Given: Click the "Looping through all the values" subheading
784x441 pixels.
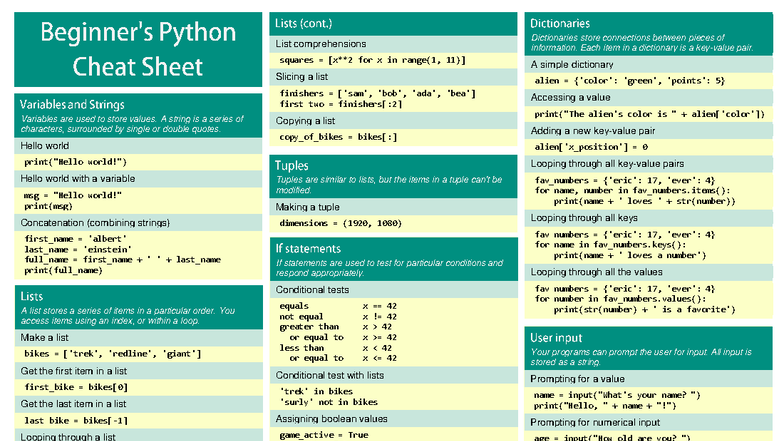Looking at the screenshot, I should 596,272.
